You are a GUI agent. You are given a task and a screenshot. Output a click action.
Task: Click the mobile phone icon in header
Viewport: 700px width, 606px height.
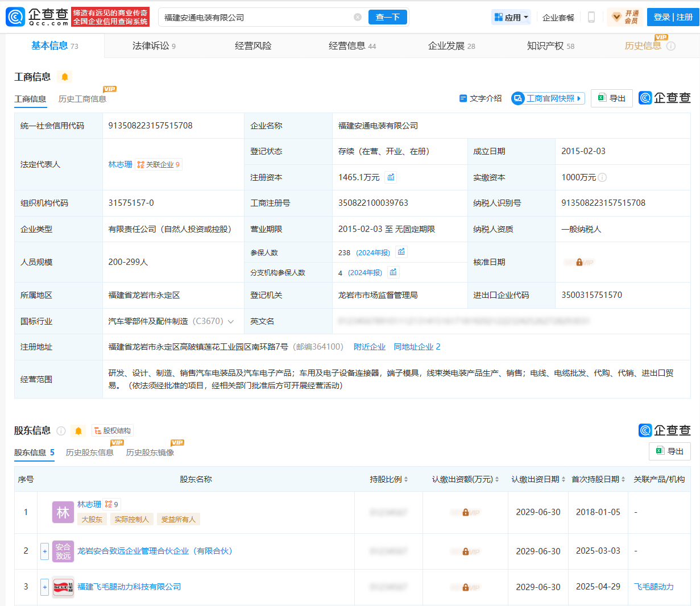tap(591, 17)
